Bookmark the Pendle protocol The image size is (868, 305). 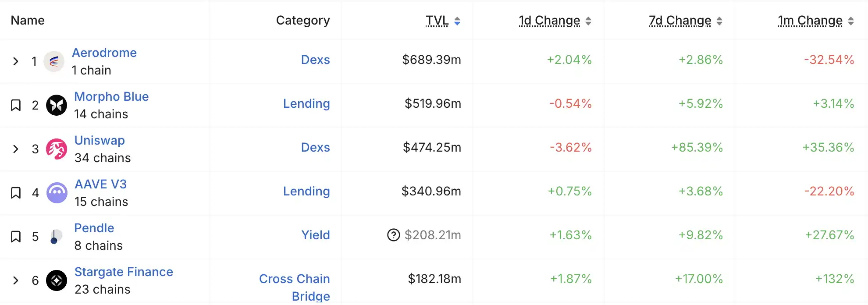tap(16, 237)
